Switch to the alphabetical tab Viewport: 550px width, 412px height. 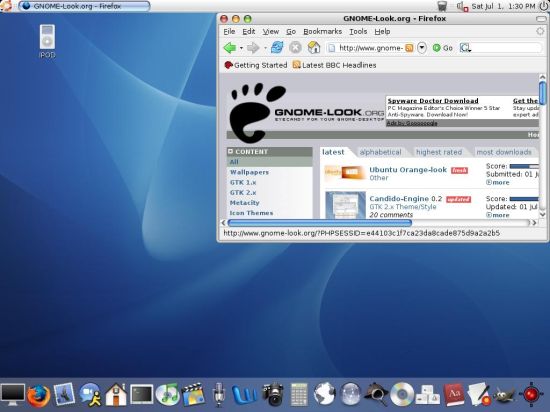point(380,152)
